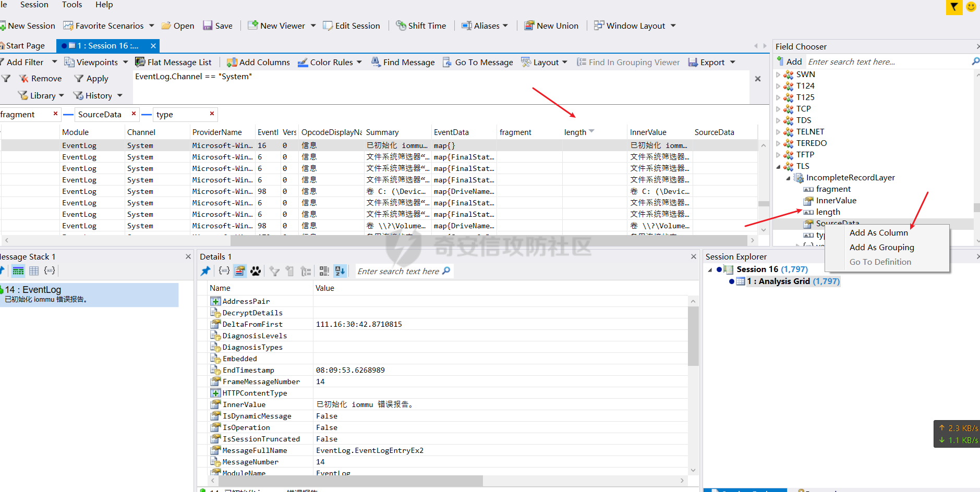Remove the type grouping chip
This screenshot has width=980, height=492.
click(x=212, y=114)
